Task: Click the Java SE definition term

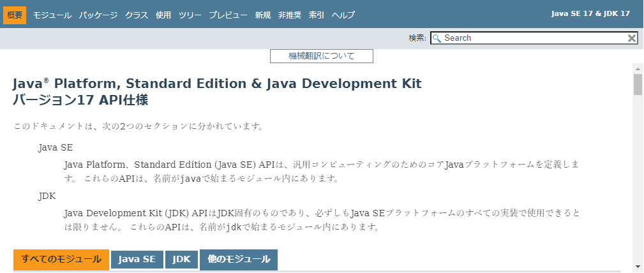Action: pyautogui.click(x=56, y=148)
